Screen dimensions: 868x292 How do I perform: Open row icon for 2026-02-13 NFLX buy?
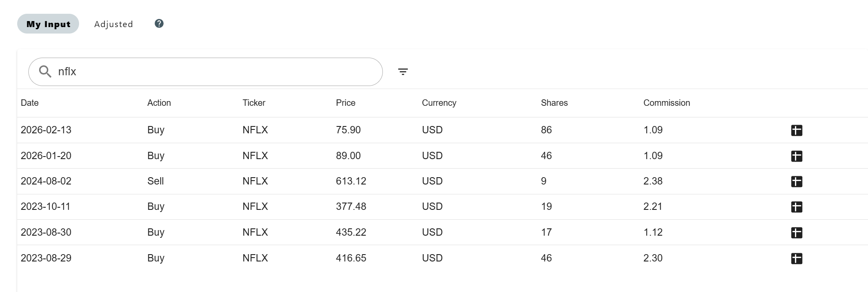pos(796,130)
